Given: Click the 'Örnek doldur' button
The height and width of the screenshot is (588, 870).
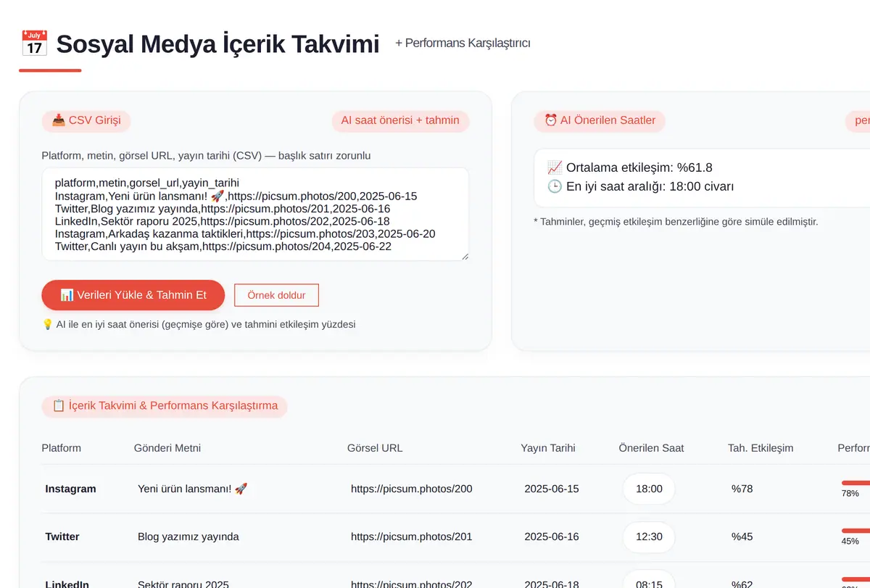Looking at the screenshot, I should pyautogui.click(x=276, y=295).
